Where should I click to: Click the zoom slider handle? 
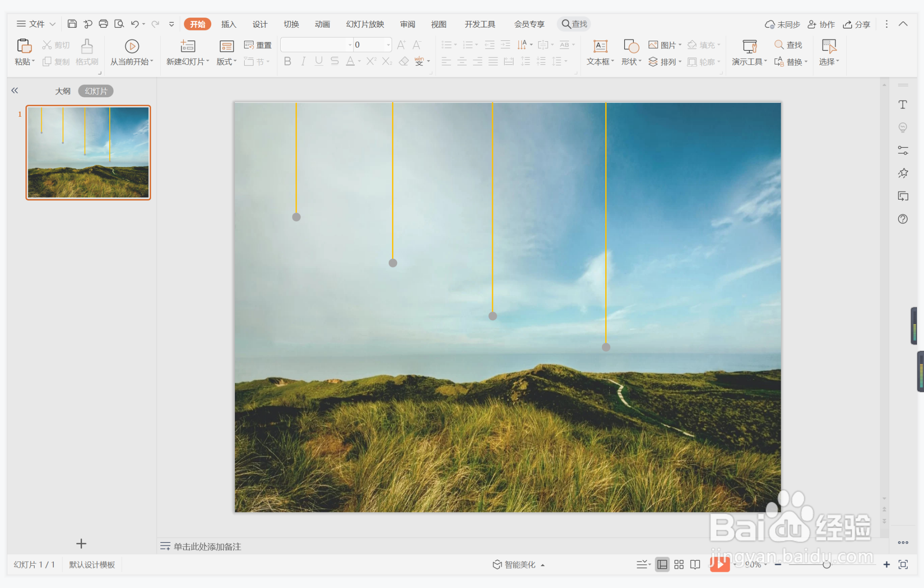click(826, 564)
